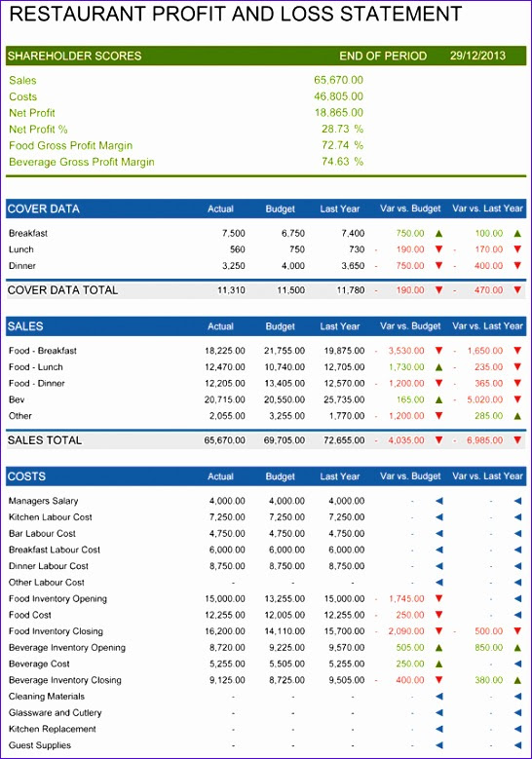Click blue left arrow in Guest Supplies last year column
Screen dimensions: 532x759
point(517,745)
